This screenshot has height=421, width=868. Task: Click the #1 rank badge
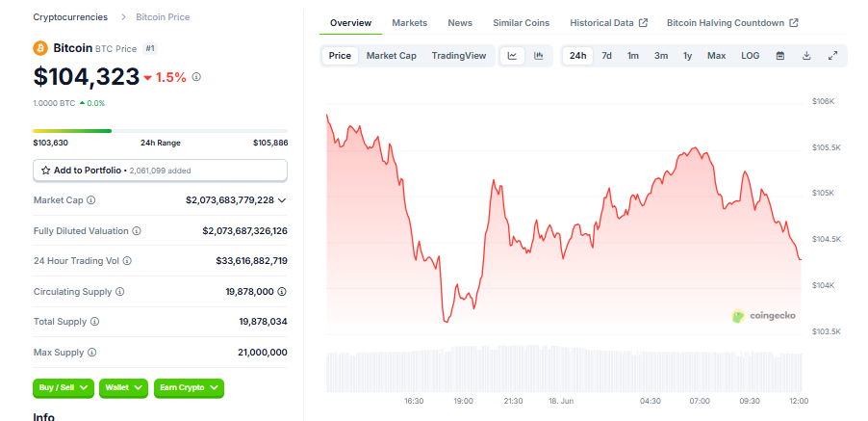pyautogui.click(x=150, y=49)
